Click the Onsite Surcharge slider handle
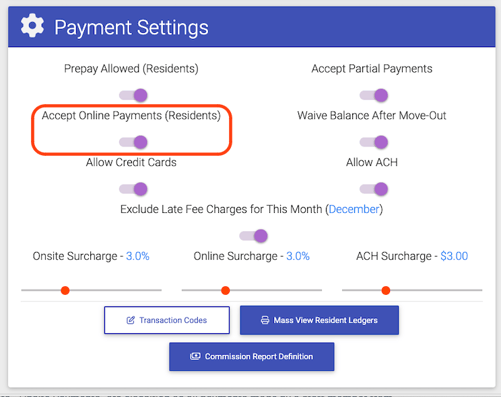 [x=65, y=290]
